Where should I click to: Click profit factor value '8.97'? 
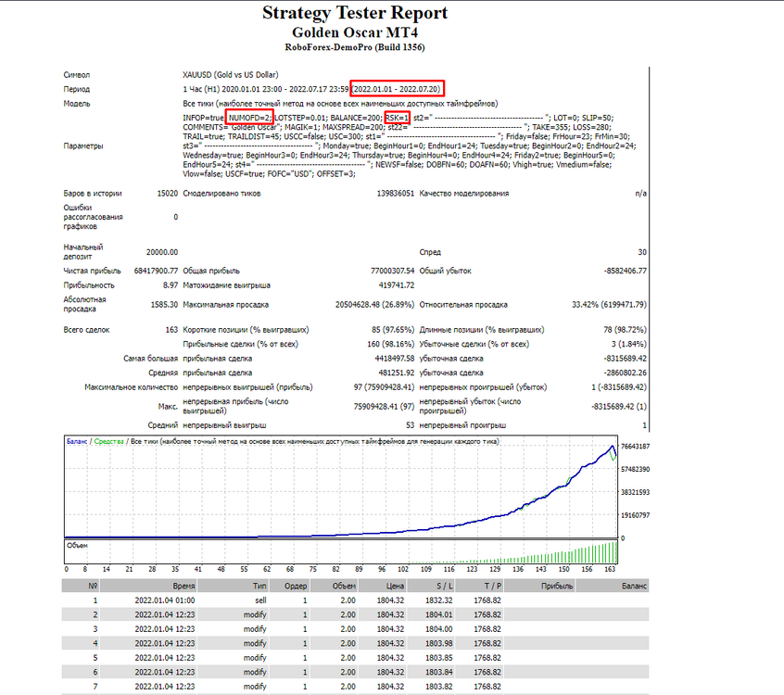coord(170,285)
